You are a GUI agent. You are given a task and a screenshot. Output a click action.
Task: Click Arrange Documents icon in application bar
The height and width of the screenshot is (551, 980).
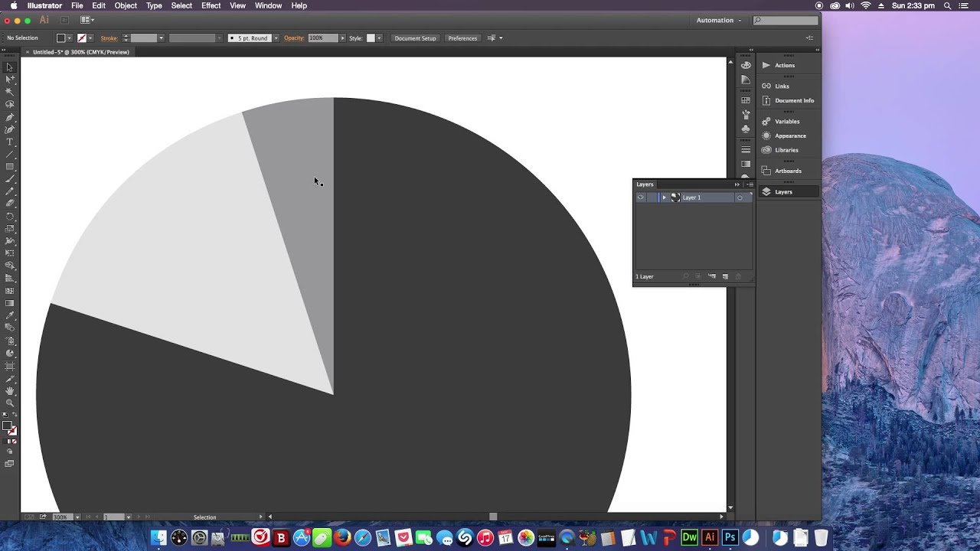87,20
